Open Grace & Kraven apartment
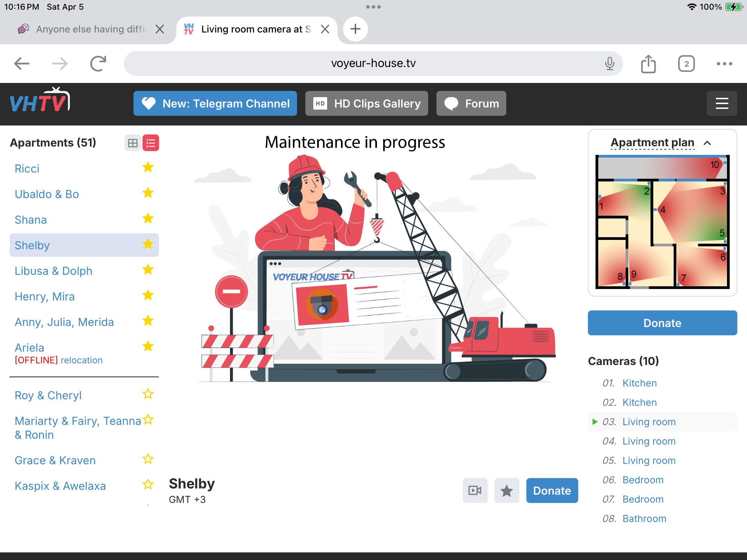 (x=55, y=460)
